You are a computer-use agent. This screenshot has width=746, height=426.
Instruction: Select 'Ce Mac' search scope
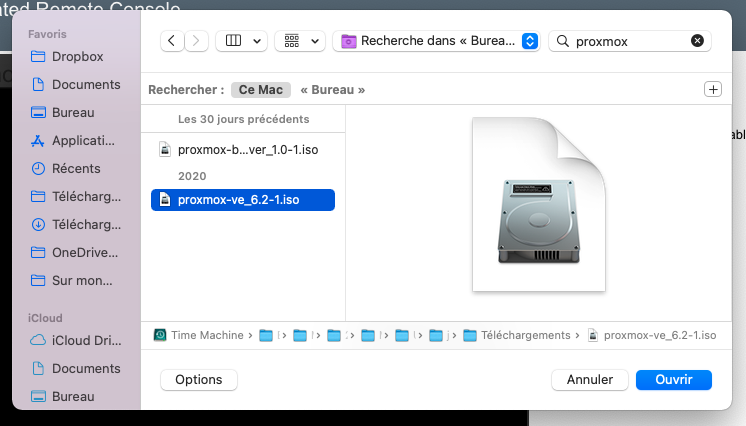click(261, 89)
